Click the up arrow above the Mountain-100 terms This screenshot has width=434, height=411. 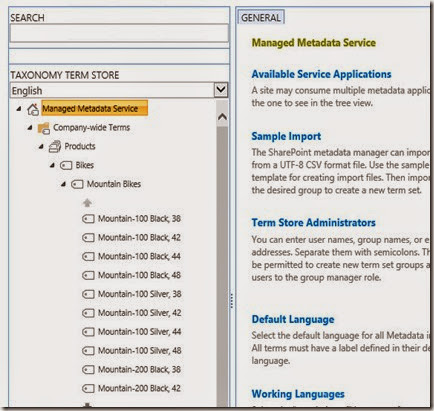(87, 202)
